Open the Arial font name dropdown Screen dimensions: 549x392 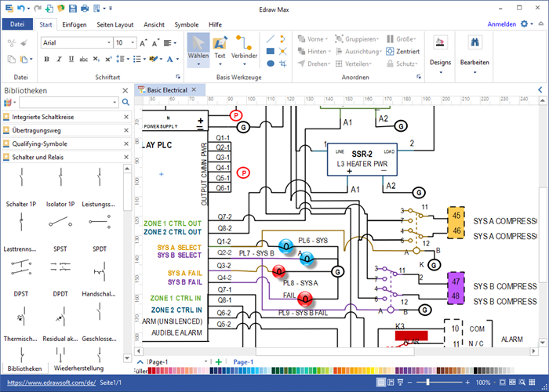tap(108, 42)
